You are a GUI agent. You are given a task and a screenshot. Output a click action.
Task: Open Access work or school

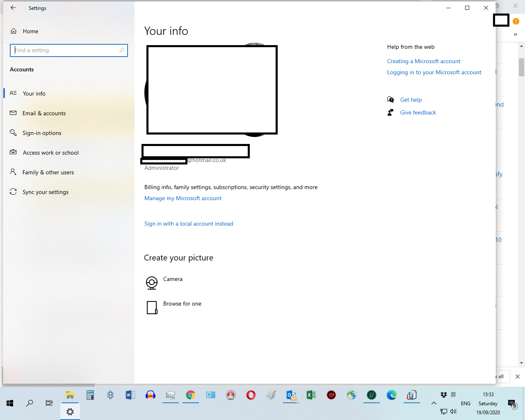point(69,153)
